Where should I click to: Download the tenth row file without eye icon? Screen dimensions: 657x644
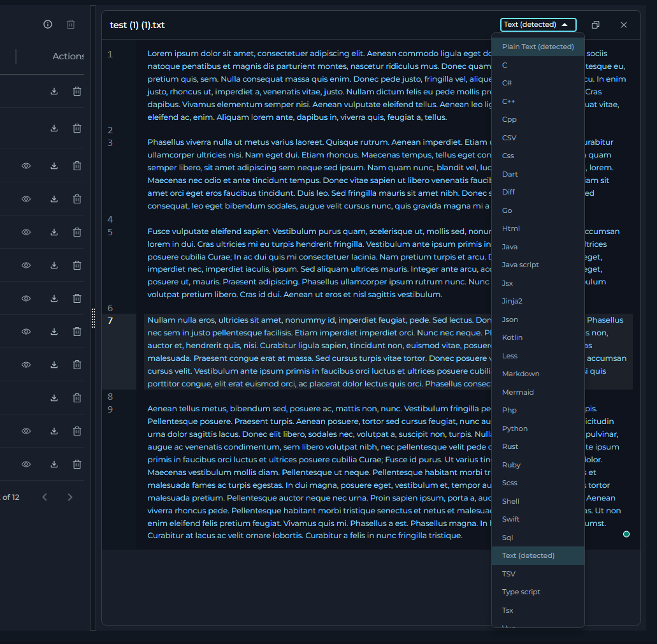click(54, 397)
